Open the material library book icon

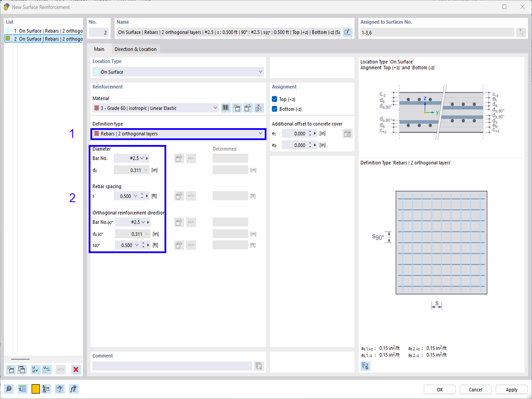click(226, 108)
